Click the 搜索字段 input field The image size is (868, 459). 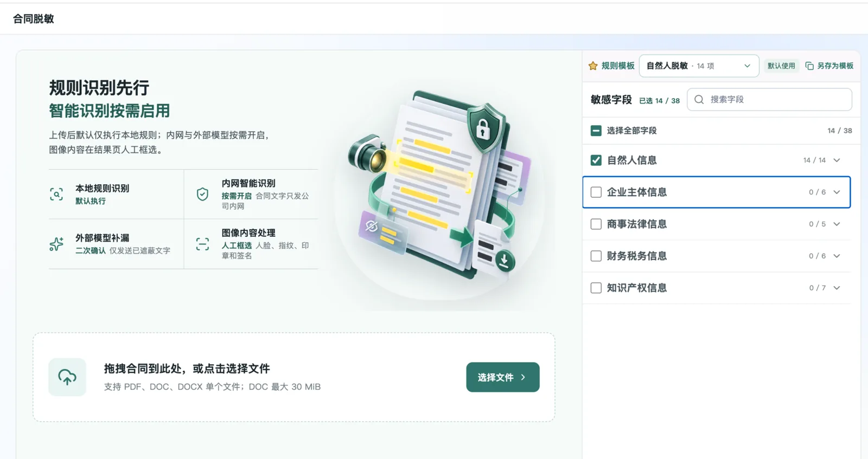coord(769,99)
